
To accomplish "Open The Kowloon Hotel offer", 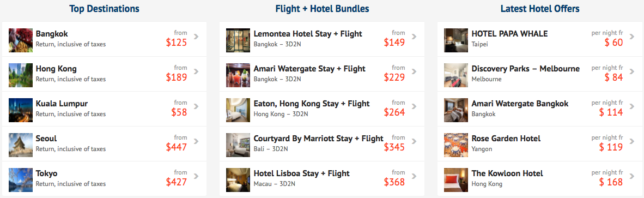I will click(x=507, y=173).
